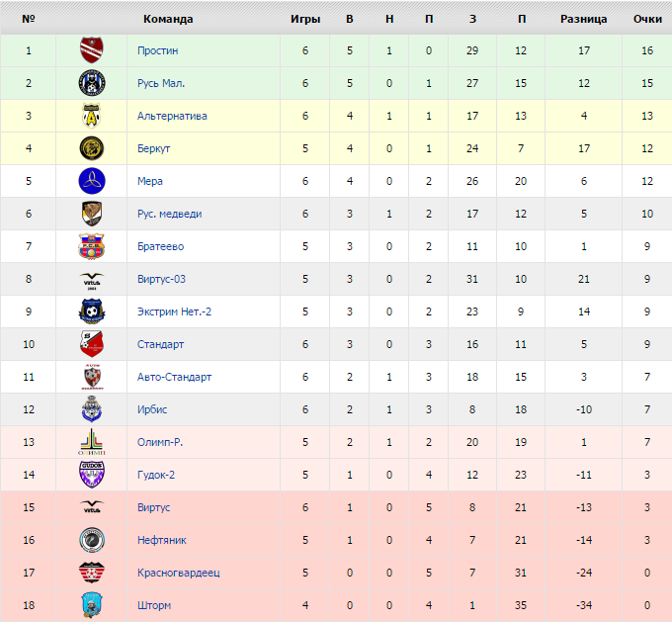672x622 pixels.
Task: Open the Рус. медведи team link
Action: coord(169,214)
